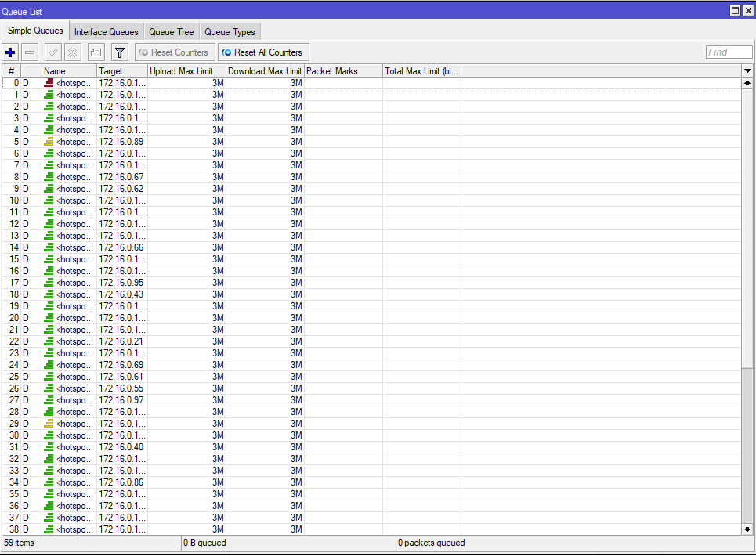Select target cell 172.16.0.67
756x556 pixels.
tap(121, 177)
